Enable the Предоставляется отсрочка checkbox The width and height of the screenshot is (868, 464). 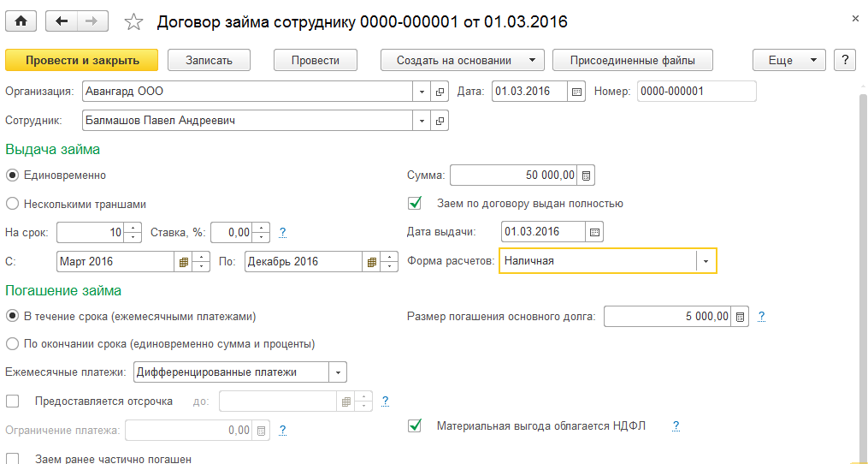[12, 401]
